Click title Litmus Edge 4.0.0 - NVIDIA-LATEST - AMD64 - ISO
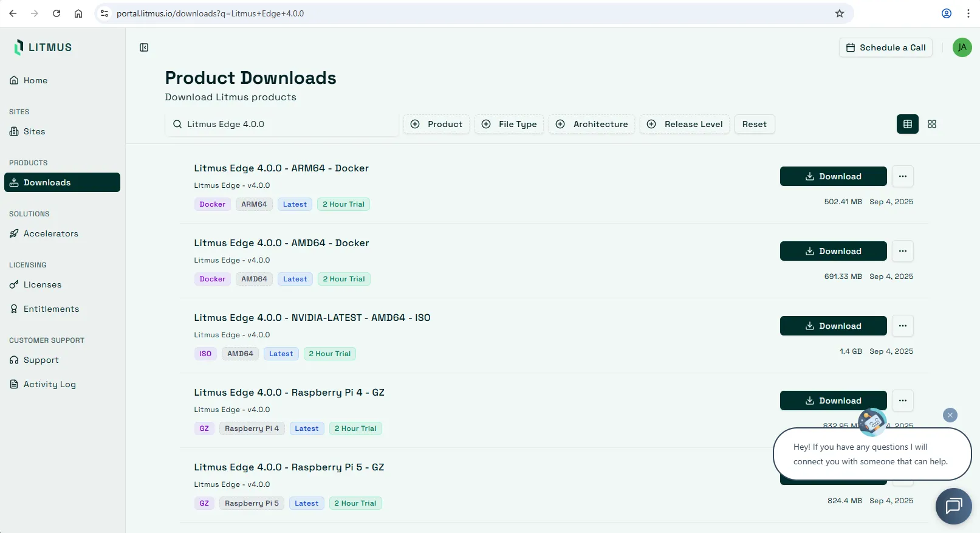The width and height of the screenshot is (980, 533). tap(312, 318)
